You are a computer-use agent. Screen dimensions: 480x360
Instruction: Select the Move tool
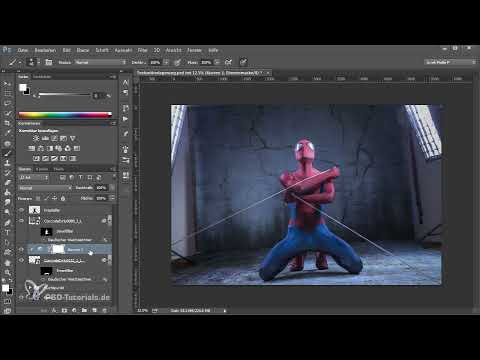pyautogui.click(x=7, y=83)
